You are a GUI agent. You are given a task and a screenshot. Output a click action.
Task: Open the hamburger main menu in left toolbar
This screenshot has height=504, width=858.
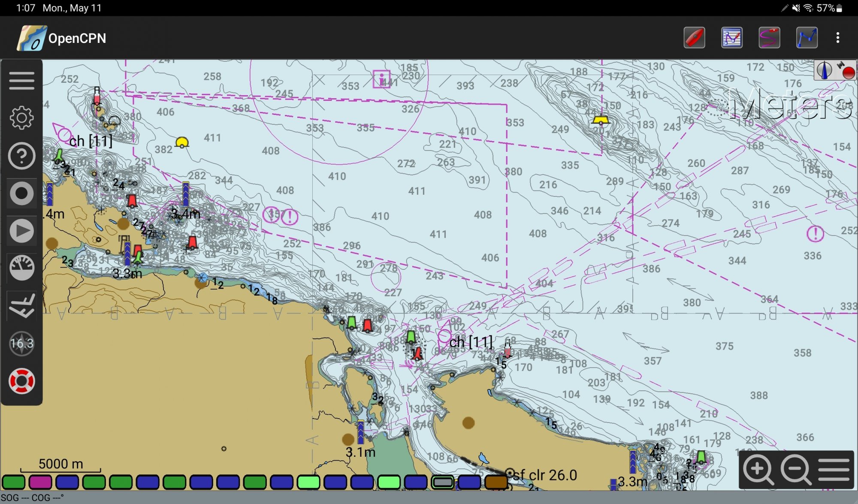pos(21,81)
